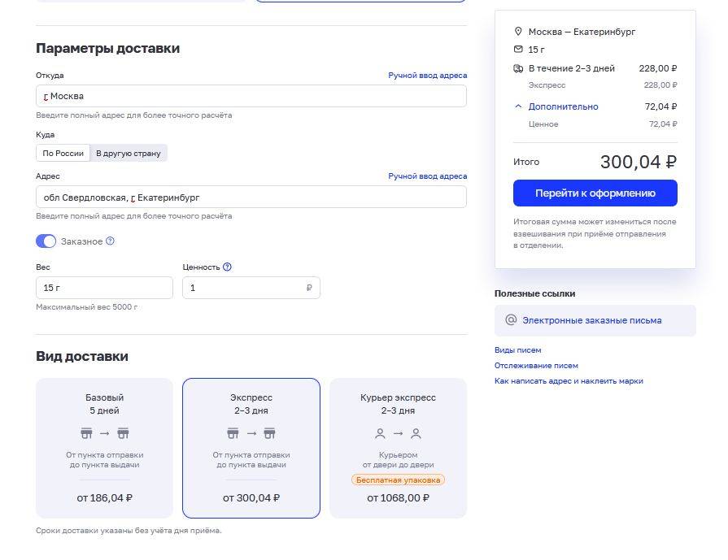Choose the Курьер экспресс delivery option
This screenshot has width=728, height=560.
pyautogui.click(x=398, y=447)
